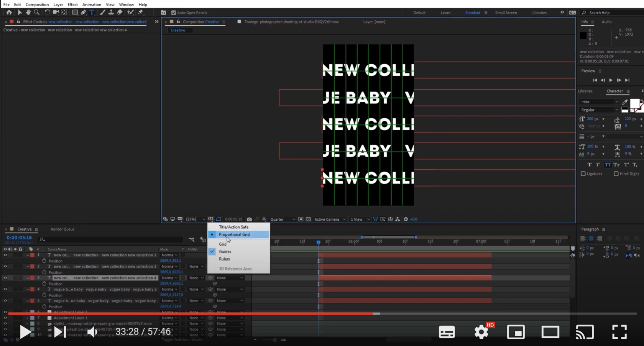644x346 pixels.
Task: Select the Pen tool
Action: point(83,12)
